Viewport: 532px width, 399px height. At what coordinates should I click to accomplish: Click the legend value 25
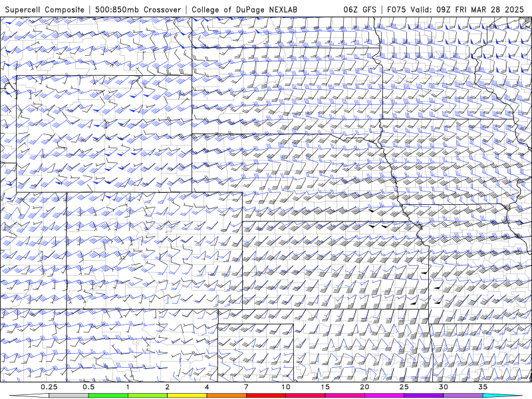(404, 387)
